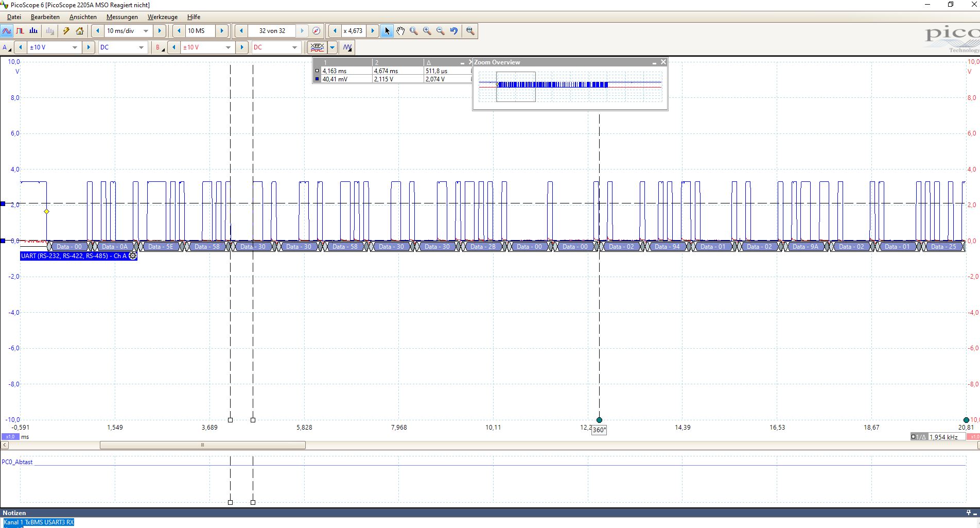Click the previous waveform buffer arrow
Screen dimensions: 980x528
point(241,31)
